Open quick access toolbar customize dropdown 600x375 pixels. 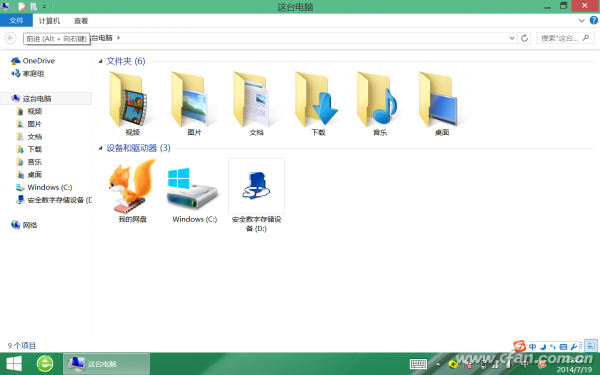click(x=44, y=7)
